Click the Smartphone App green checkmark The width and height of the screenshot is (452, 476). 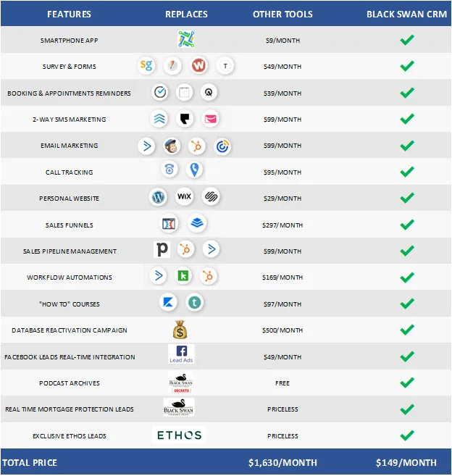point(407,40)
